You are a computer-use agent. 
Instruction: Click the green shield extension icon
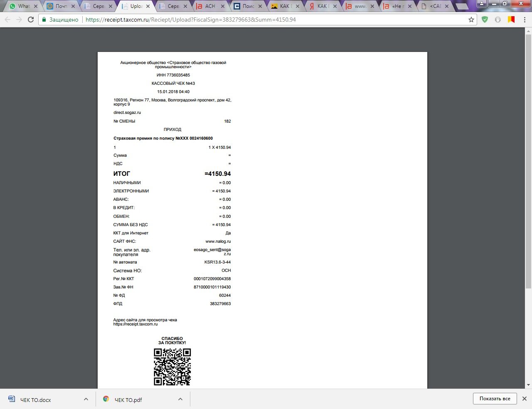(x=485, y=20)
